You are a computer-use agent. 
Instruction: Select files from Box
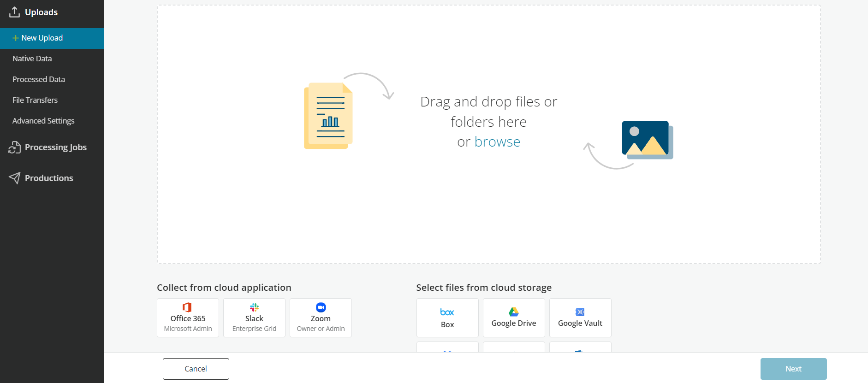click(x=447, y=318)
